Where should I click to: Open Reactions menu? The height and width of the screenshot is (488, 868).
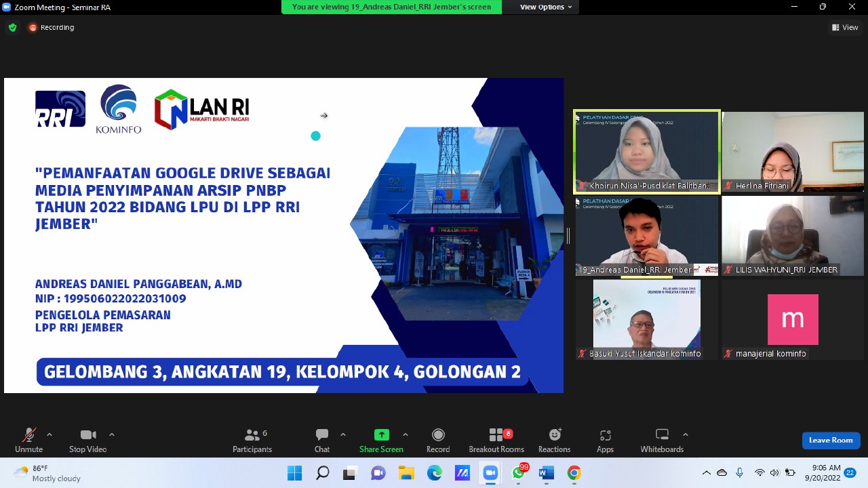pyautogui.click(x=555, y=441)
